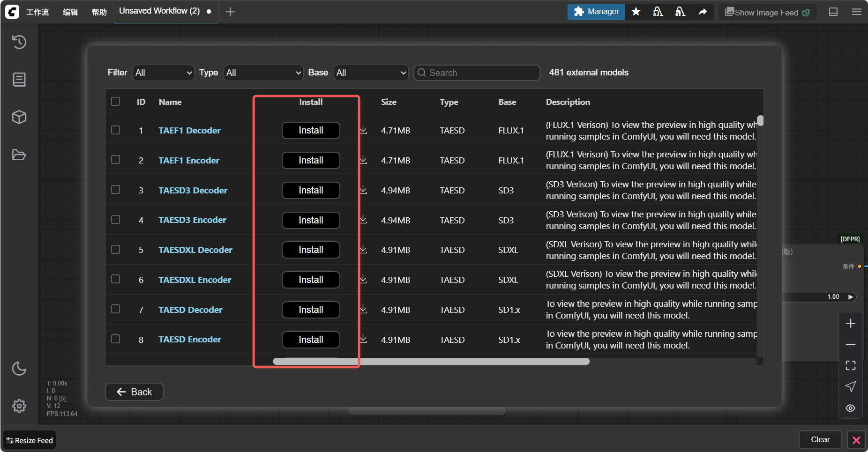Open settings gear in sidebar
The width and height of the screenshot is (868, 452).
(x=19, y=406)
